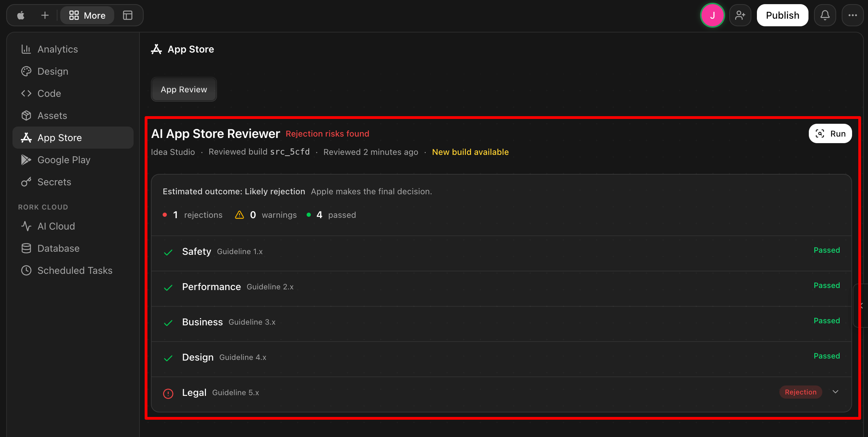Viewport: 868px width, 437px height.
Task: Click the New build available link
Action: click(x=470, y=152)
